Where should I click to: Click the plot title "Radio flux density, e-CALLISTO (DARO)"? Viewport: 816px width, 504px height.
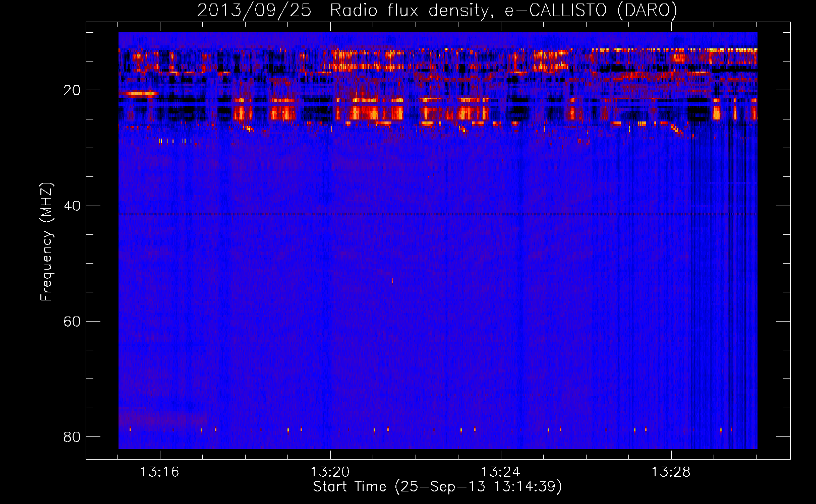tap(503, 11)
